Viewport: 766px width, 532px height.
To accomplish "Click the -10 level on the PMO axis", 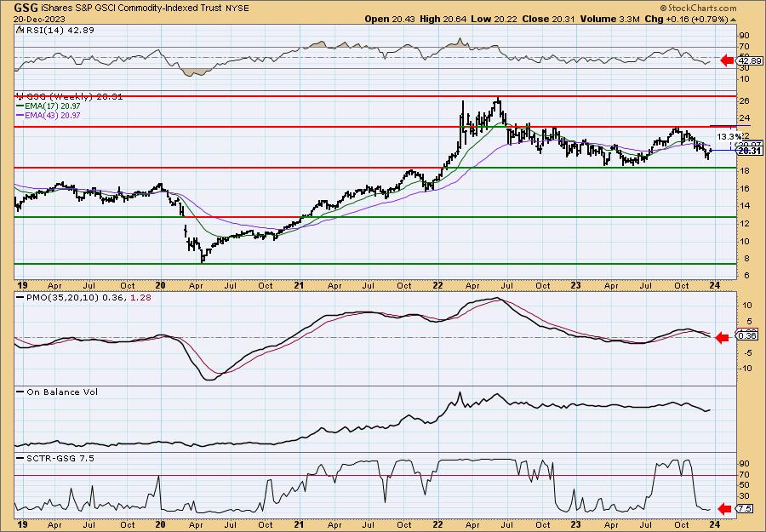I will point(745,369).
